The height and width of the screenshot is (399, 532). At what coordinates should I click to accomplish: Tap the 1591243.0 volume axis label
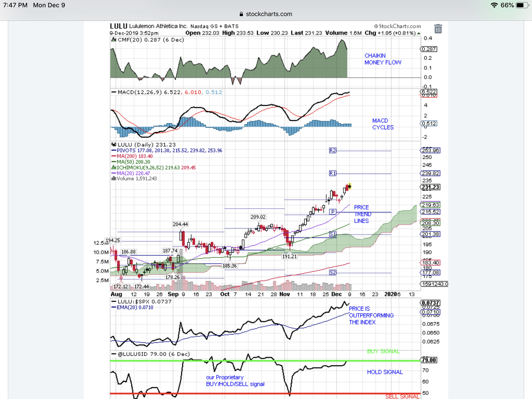click(x=434, y=284)
